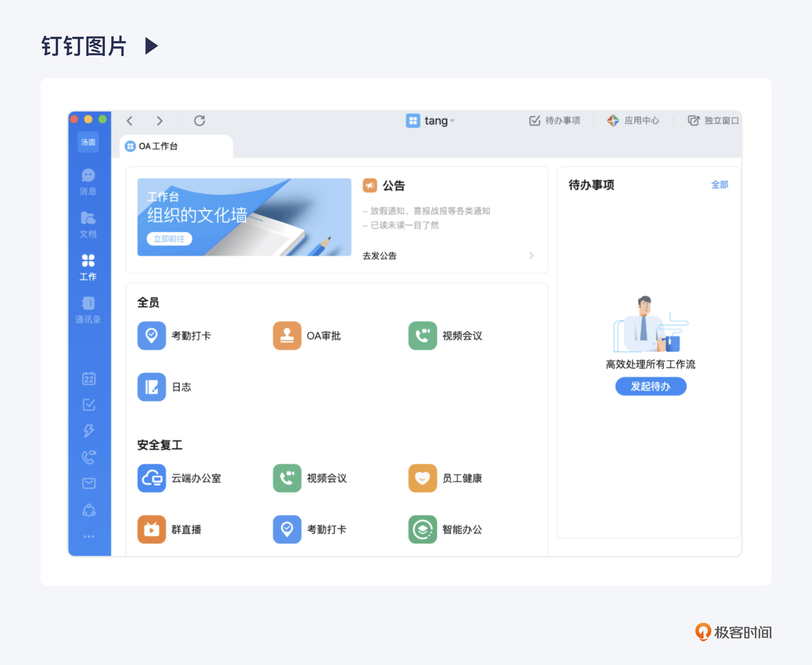Open the three-dot more menu in sidebar
This screenshot has height=665, width=812.
click(89, 536)
